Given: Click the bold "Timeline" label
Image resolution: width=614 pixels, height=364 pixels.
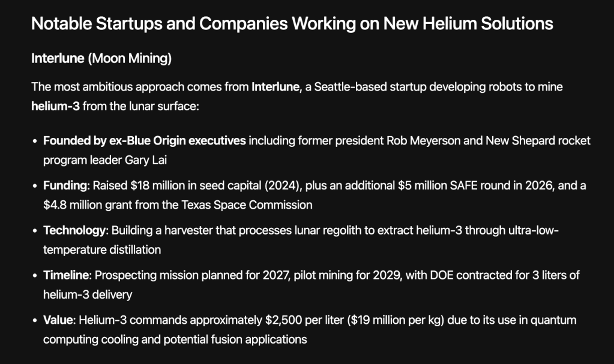Looking at the screenshot, I should 66,275.
